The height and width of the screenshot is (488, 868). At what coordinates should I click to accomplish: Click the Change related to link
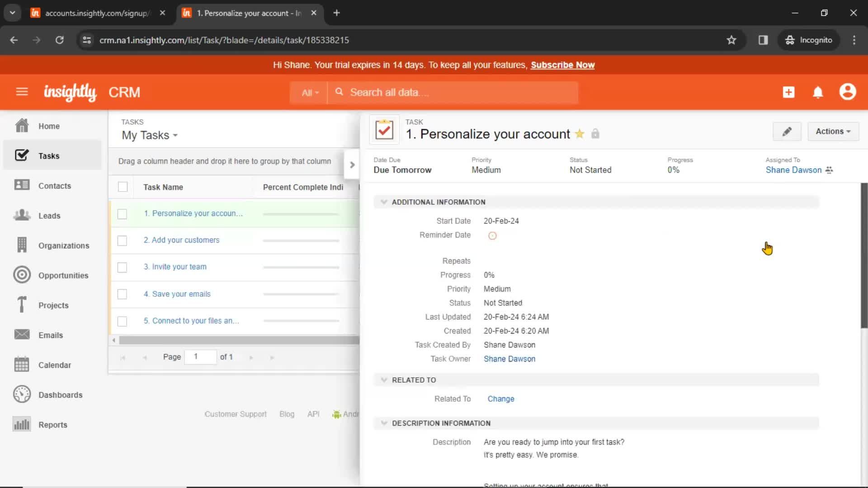pos(501,399)
